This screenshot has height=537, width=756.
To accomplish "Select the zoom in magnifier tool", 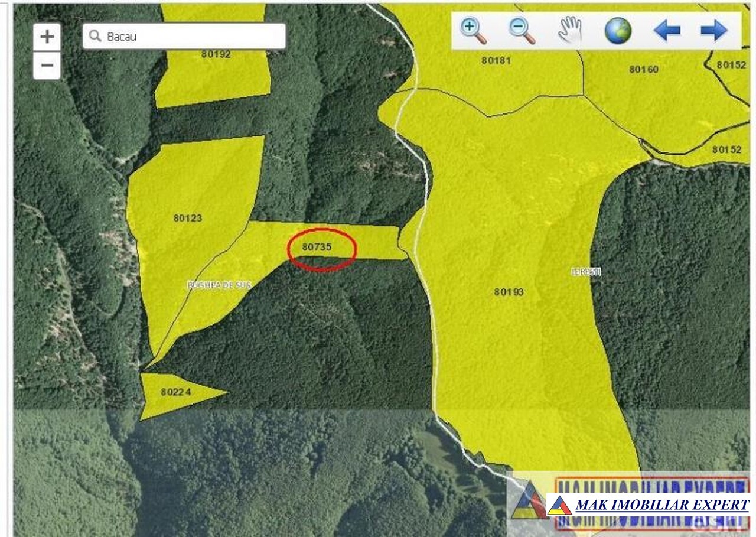I will (473, 31).
